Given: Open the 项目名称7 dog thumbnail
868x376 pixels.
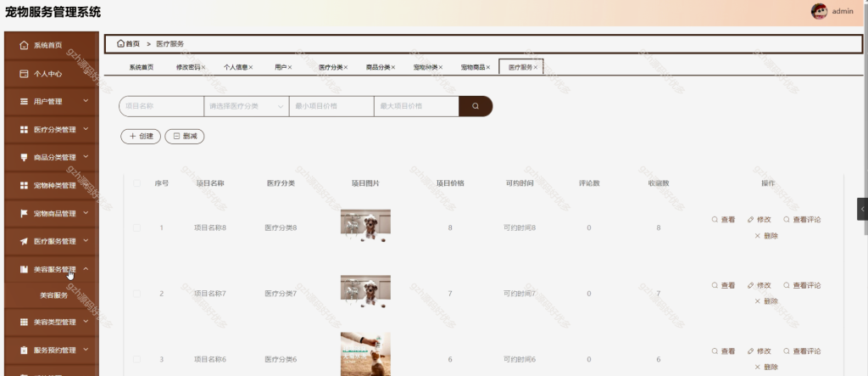Looking at the screenshot, I should [x=365, y=292].
